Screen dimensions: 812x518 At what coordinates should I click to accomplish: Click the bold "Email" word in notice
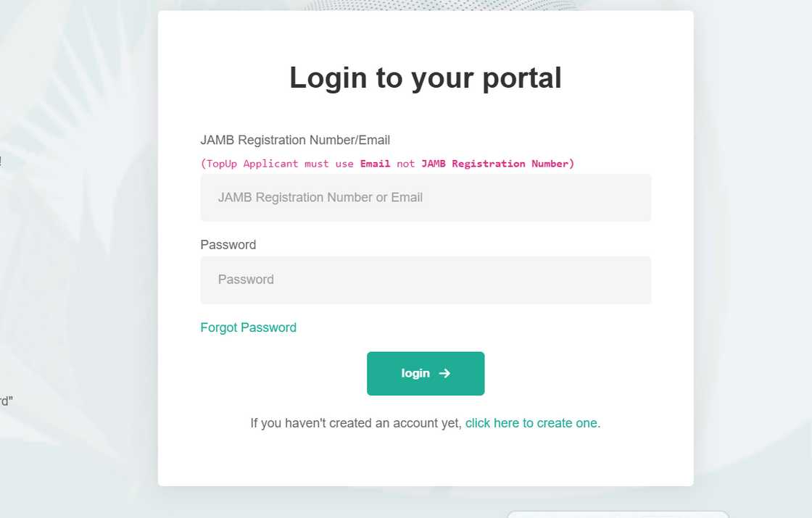[x=375, y=164]
